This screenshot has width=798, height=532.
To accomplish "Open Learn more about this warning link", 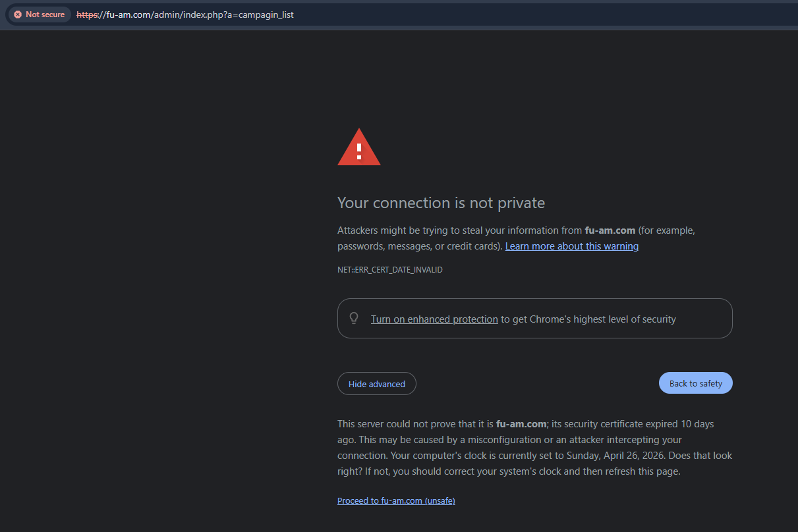I will pos(571,246).
